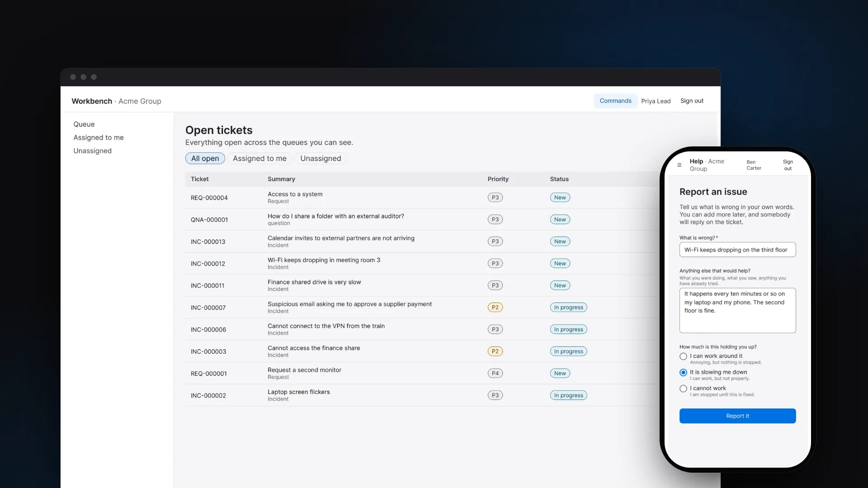The width and height of the screenshot is (868, 488).
Task: Click Ben Carter in the phone header
Action: (x=754, y=165)
